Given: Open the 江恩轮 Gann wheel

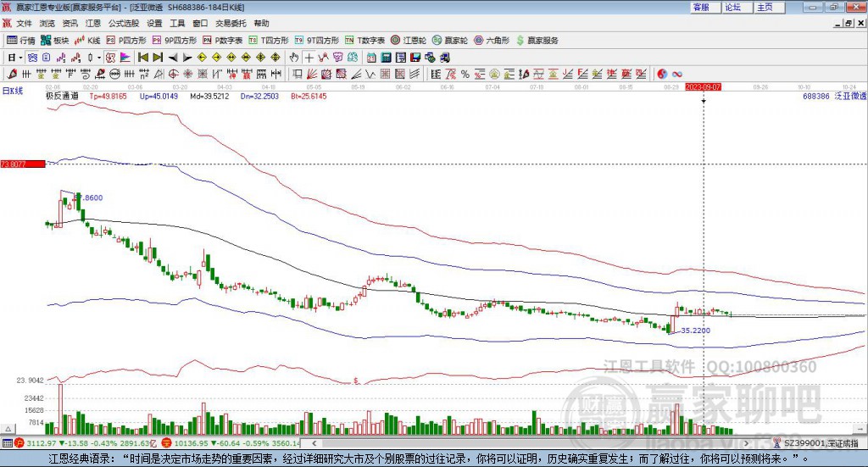Looking at the screenshot, I should [409, 41].
